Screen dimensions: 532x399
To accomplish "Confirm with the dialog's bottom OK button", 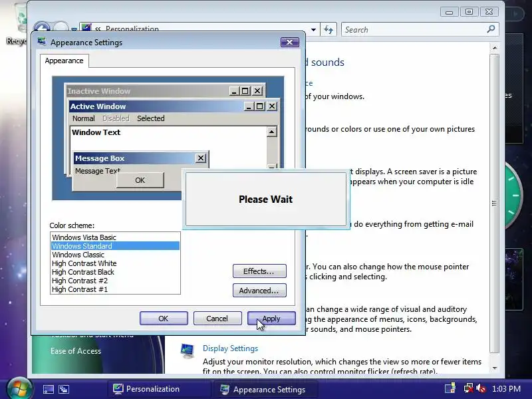I will click(164, 319).
